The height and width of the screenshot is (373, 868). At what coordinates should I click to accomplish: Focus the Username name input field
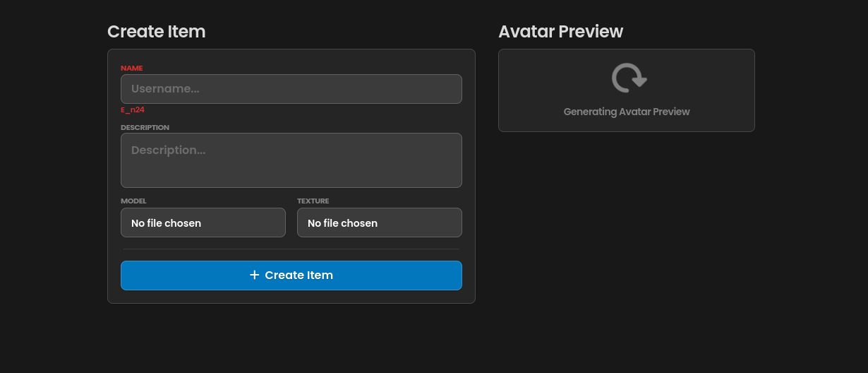coord(291,89)
